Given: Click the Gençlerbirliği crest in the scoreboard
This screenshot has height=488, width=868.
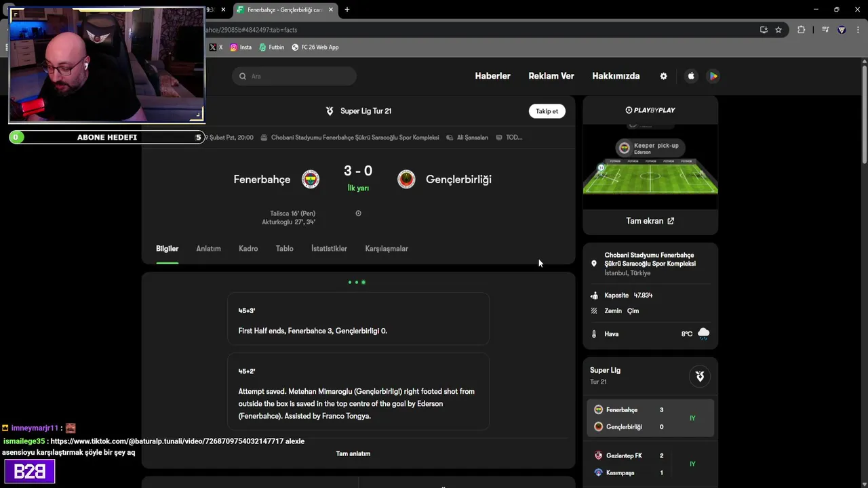Looking at the screenshot, I should coord(406,179).
